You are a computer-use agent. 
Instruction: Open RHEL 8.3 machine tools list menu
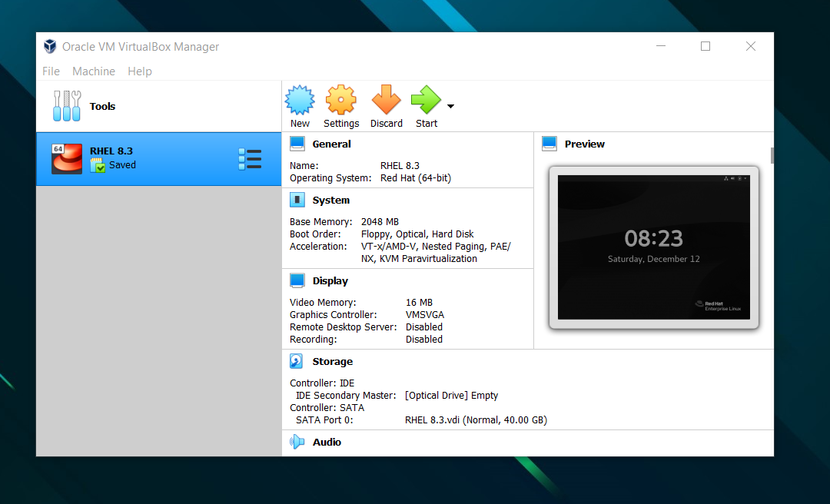click(250, 159)
